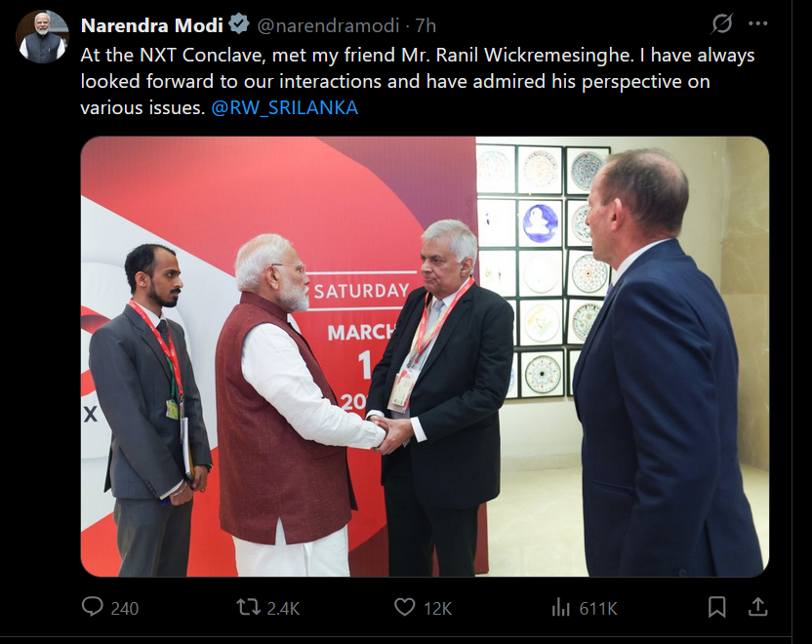The width and height of the screenshot is (812, 644).
Task: Click the 611K views count
Action: pos(598,608)
